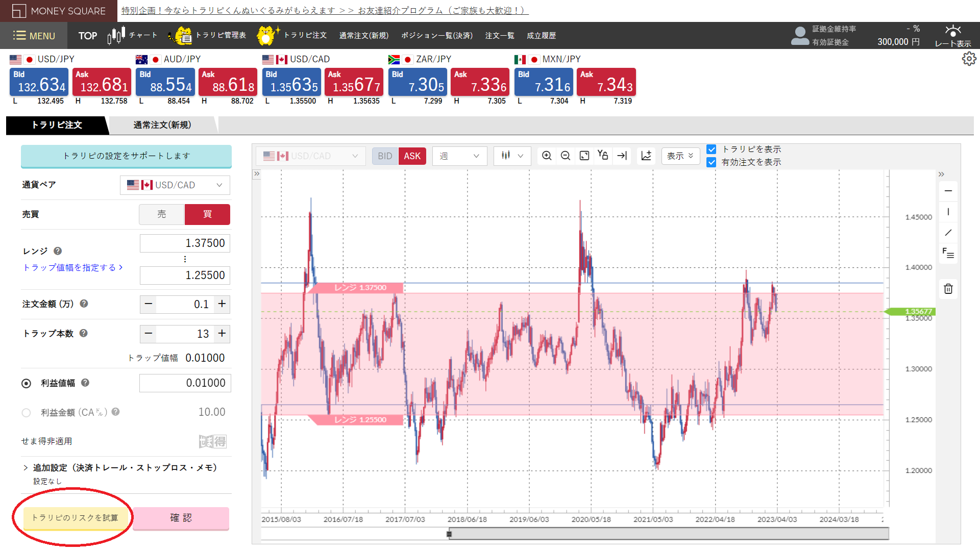Open TOP menu item
Viewport: 980px width, 551px height.
(x=88, y=36)
